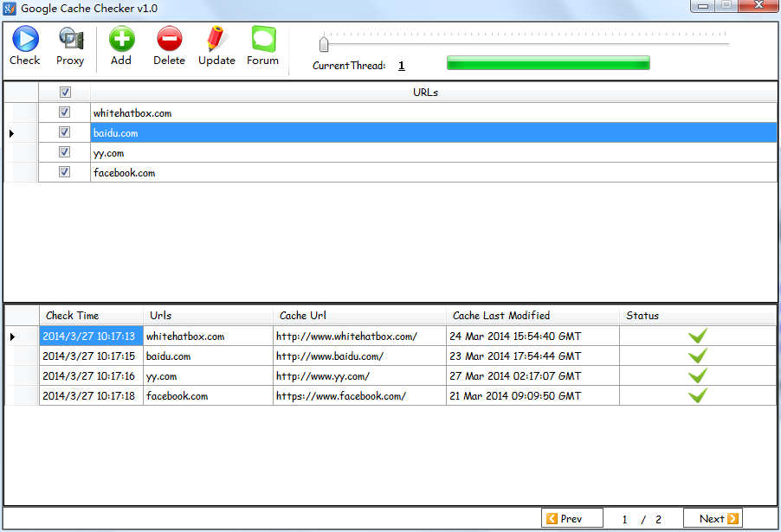The image size is (781, 532).
Task: Toggle the select-all checkbox in URLs header
Action: tap(64, 93)
